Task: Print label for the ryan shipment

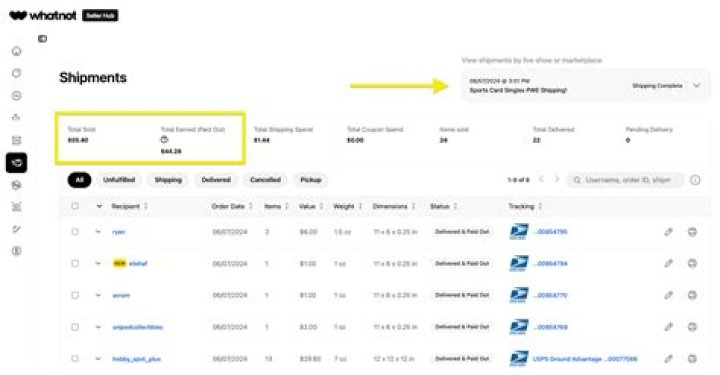Action: point(692,232)
